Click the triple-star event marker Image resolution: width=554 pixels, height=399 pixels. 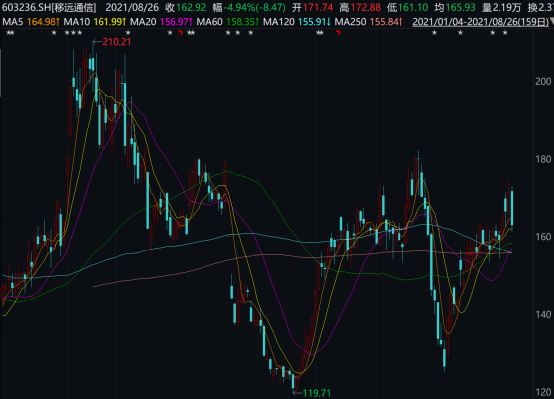click(73, 33)
